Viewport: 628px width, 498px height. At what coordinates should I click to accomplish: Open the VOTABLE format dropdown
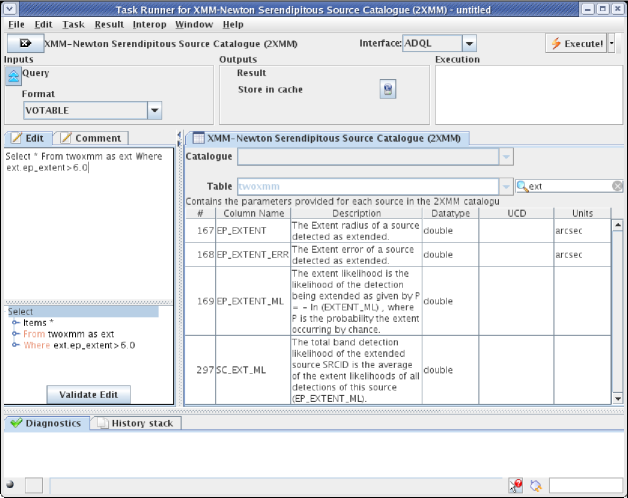(x=154, y=110)
